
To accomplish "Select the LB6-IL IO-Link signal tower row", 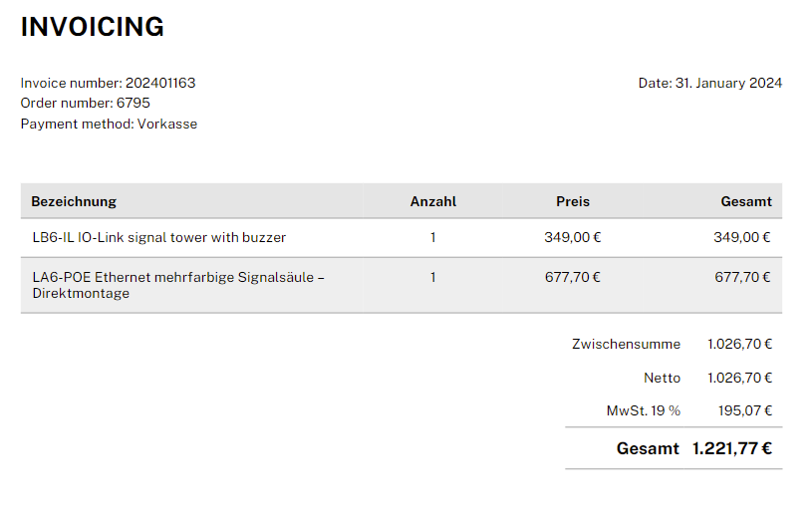I will tap(402, 238).
